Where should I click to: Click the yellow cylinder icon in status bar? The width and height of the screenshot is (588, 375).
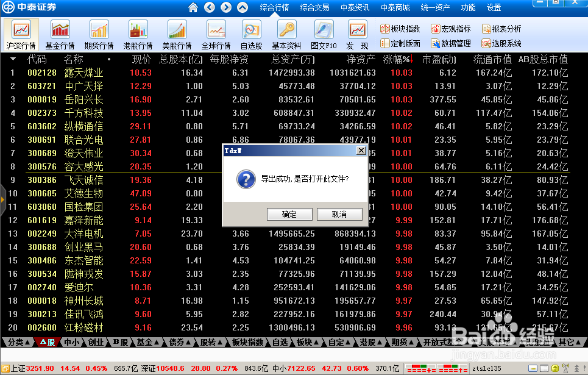[x=555, y=368]
